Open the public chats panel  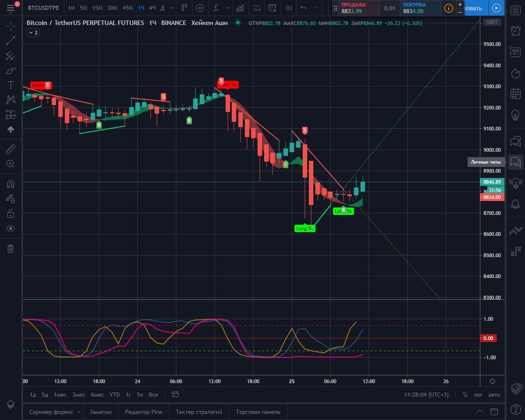coord(516,142)
